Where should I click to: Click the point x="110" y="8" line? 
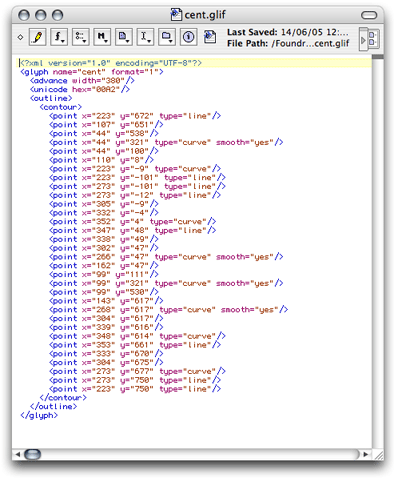click(101, 160)
